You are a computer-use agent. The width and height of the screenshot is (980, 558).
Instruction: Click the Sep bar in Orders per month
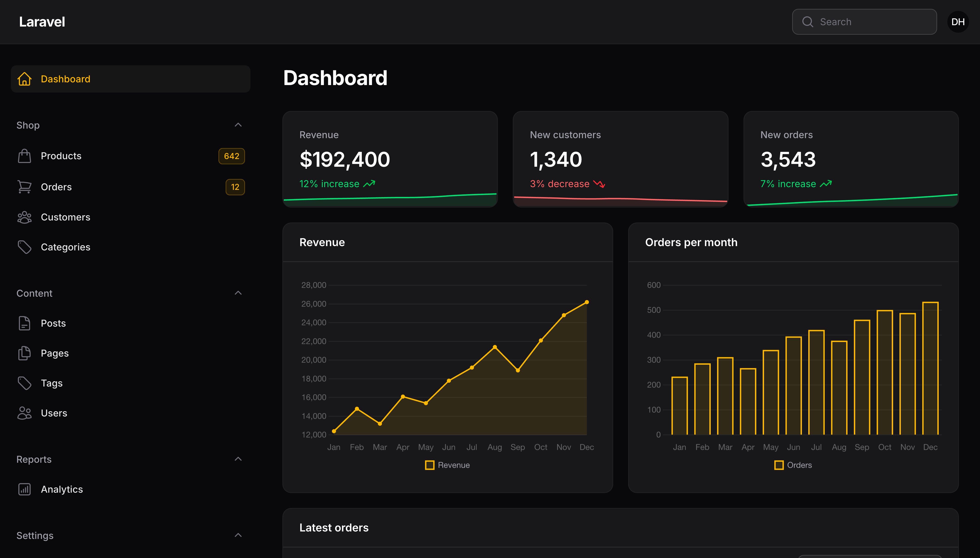862,377
